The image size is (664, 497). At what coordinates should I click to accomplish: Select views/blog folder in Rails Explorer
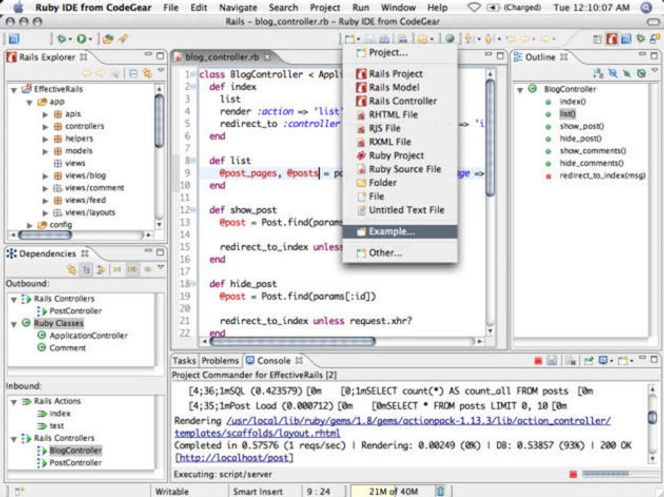pyautogui.click(x=85, y=176)
